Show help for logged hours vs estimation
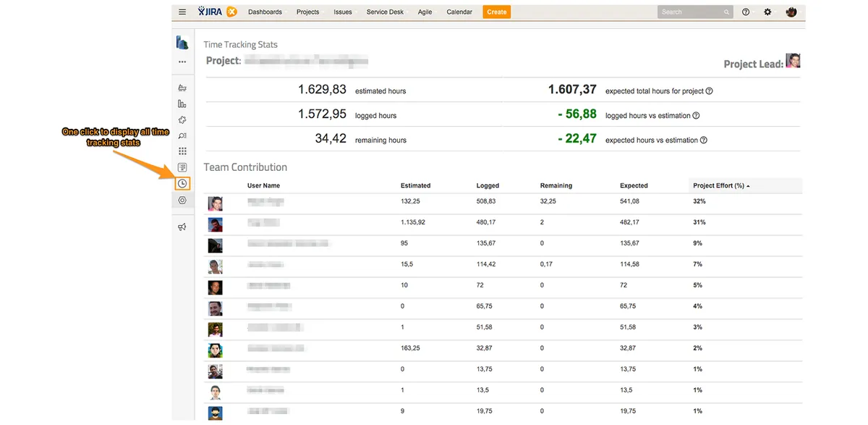The width and height of the screenshot is (868, 425). [x=697, y=116]
